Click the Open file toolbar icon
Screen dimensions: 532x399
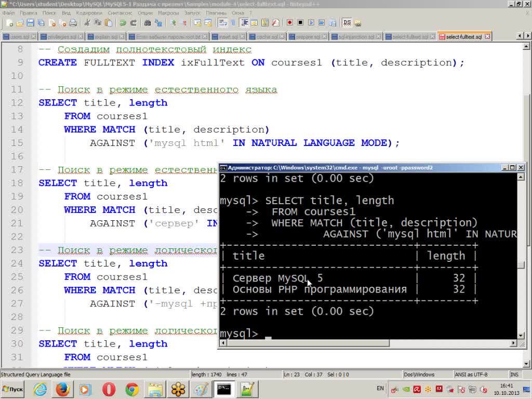tap(20, 23)
